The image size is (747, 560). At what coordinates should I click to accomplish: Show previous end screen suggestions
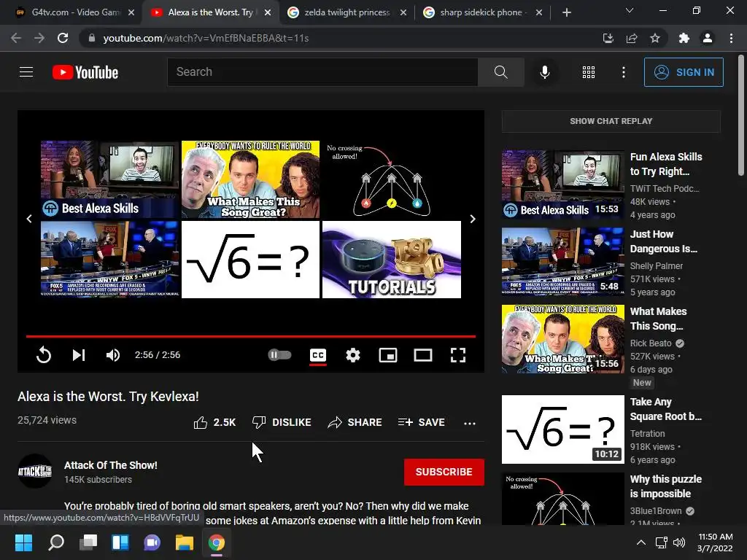[29, 219]
